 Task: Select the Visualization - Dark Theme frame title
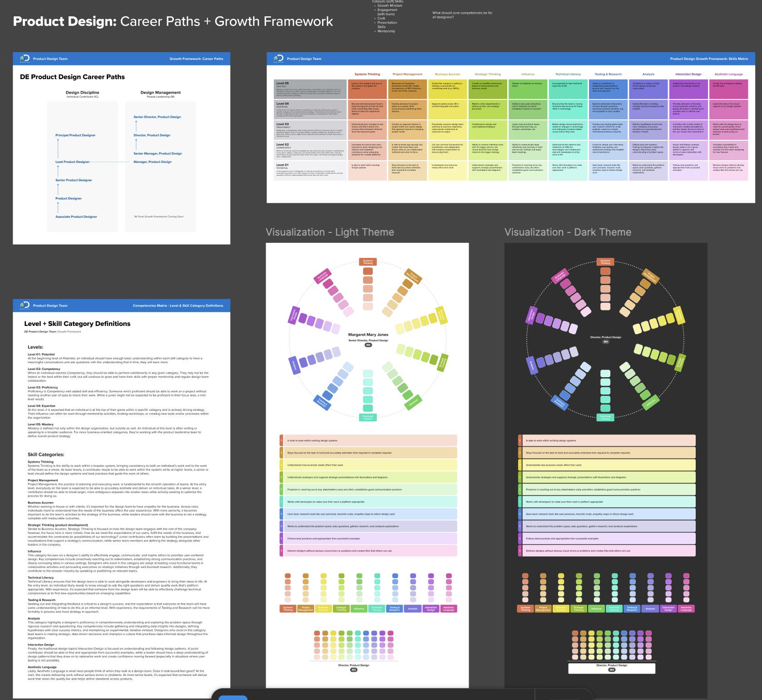(568, 232)
